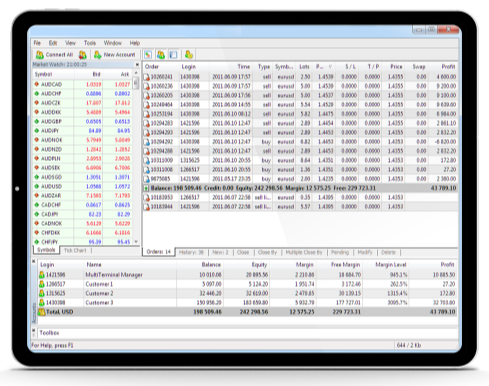Click the AUDCHF symbol arrow icon
This screenshot has height=386, width=489.
[x=37, y=94]
